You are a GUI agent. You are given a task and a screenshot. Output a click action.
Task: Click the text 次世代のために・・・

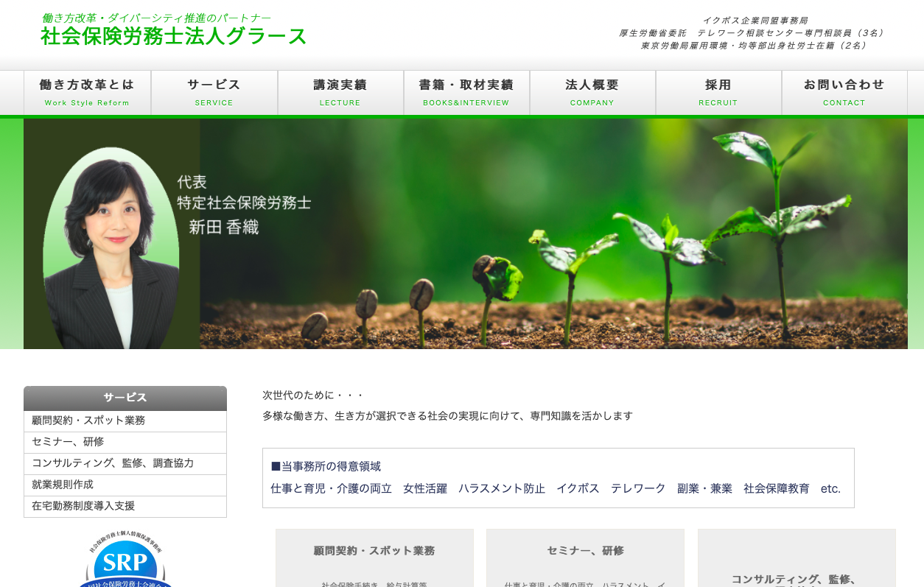(x=313, y=396)
